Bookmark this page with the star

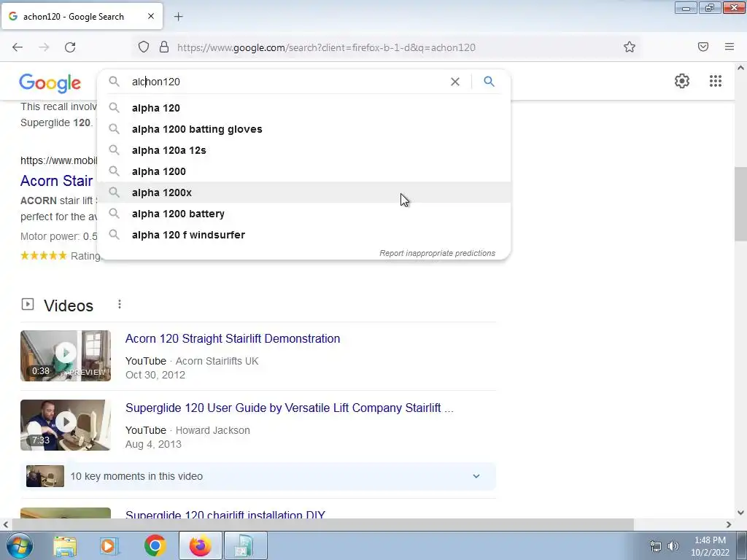pyautogui.click(x=630, y=47)
